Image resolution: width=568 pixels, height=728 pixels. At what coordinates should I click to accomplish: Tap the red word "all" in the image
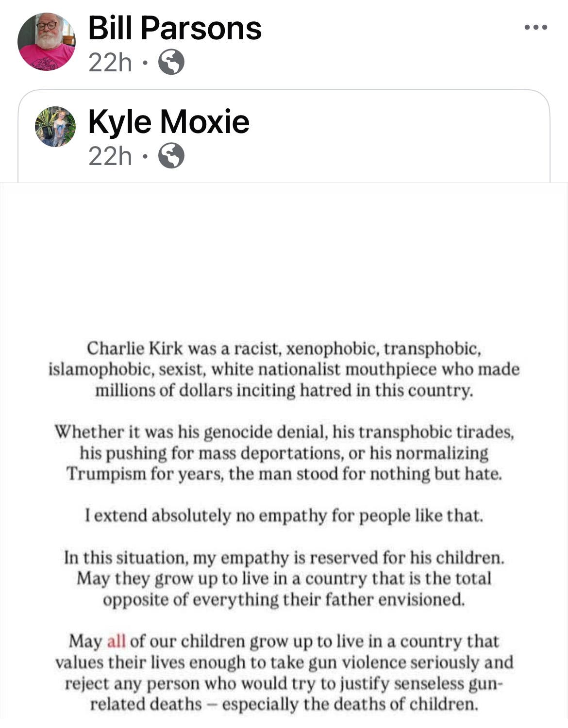[117, 641]
